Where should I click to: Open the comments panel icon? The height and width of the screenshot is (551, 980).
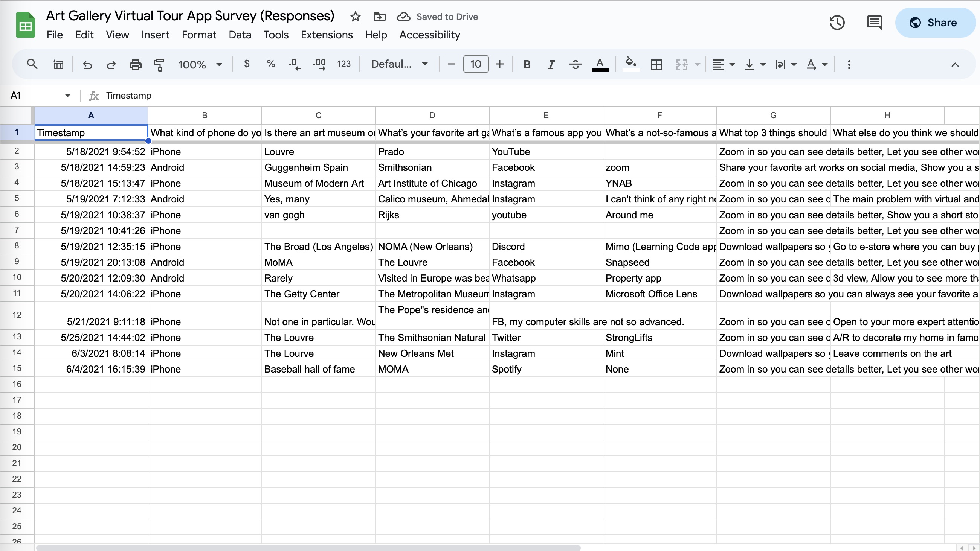point(874,23)
